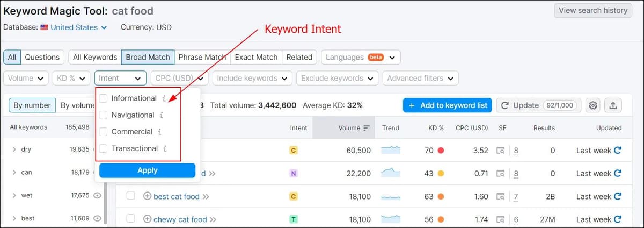Screen dimensions: 644x228
Task: Click the trend chart in 22,200 row
Action: 391,173
